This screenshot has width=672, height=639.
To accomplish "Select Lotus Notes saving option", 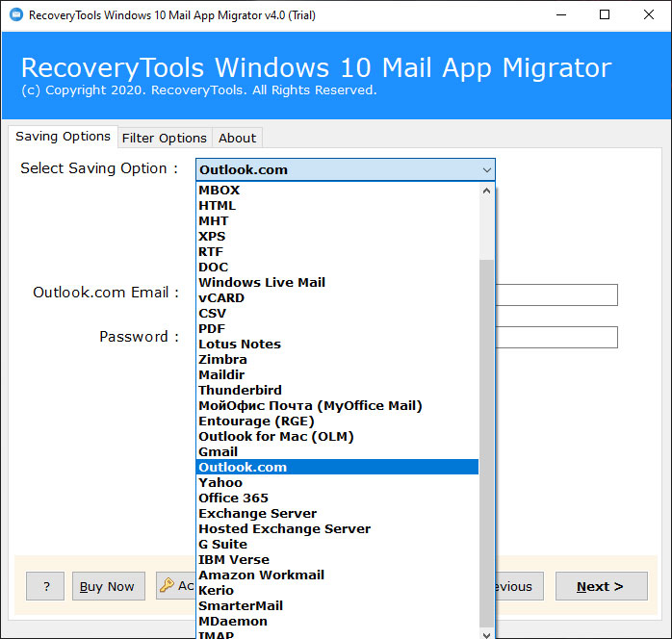I will pos(338,345).
